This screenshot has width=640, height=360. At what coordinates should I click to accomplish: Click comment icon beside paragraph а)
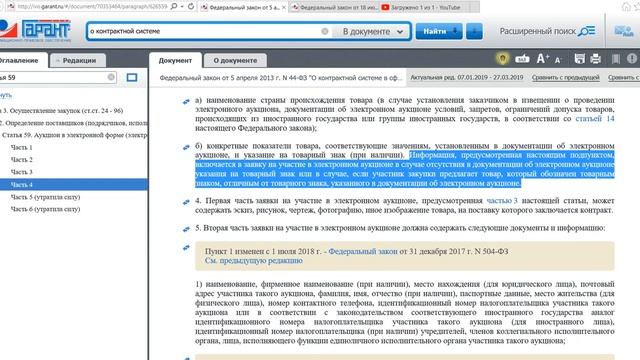click(x=186, y=101)
